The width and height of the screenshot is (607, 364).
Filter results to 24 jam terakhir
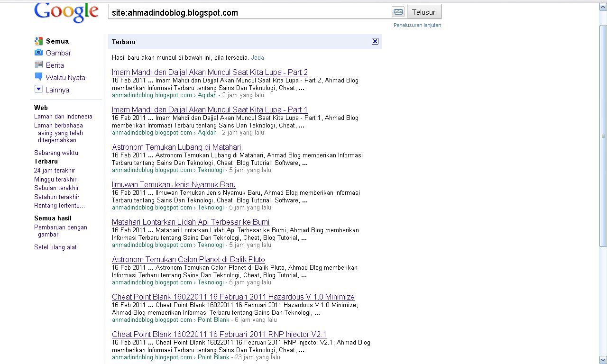tap(55, 171)
